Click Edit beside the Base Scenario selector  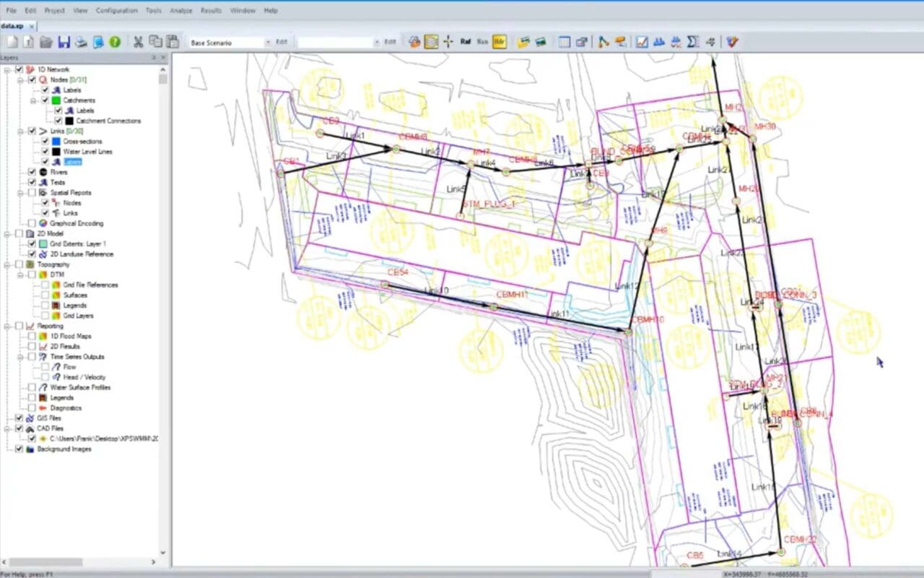tap(282, 41)
